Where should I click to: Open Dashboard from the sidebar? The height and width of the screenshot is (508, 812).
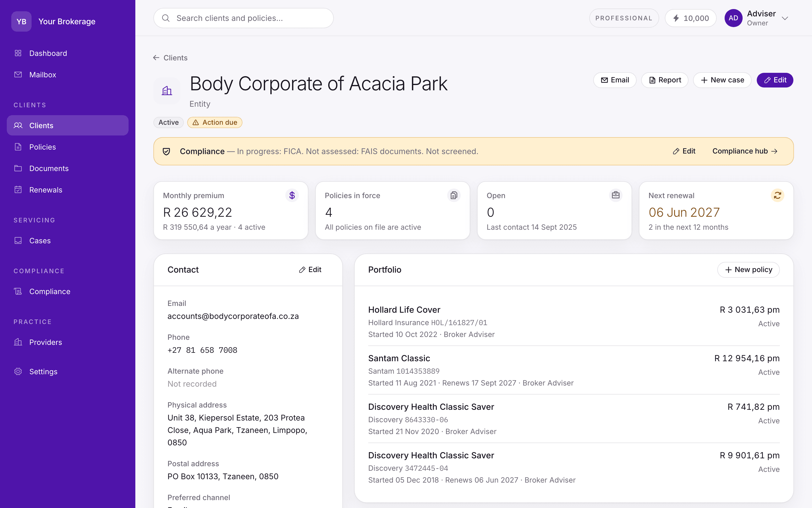[67, 53]
